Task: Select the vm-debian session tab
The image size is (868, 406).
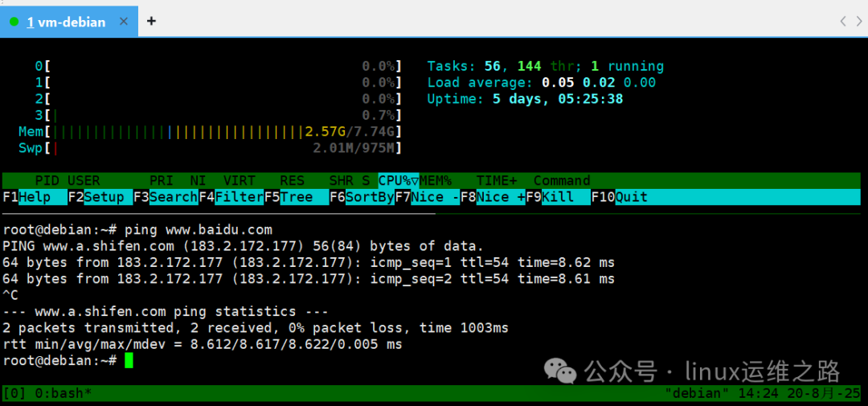Action: [68, 22]
